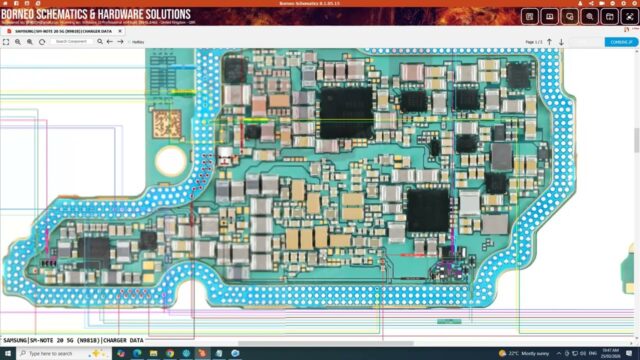Image resolution: width=640 pixels, height=360 pixels.
Task: Close the CHARGER DATA tab
Action: pyautogui.click(x=120, y=31)
